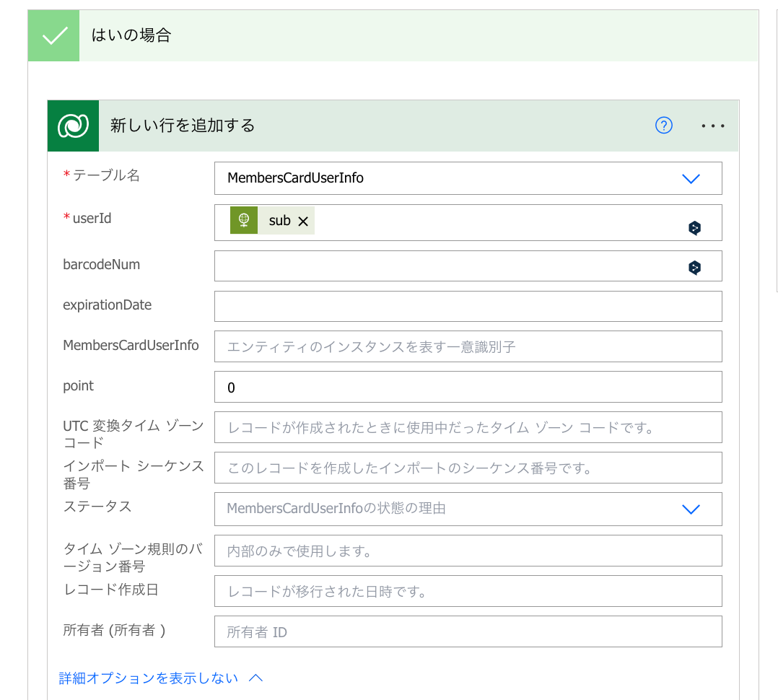778x700 pixels.
Task: Click the Dataverse connector icon on the action header
Action: click(73, 126)
